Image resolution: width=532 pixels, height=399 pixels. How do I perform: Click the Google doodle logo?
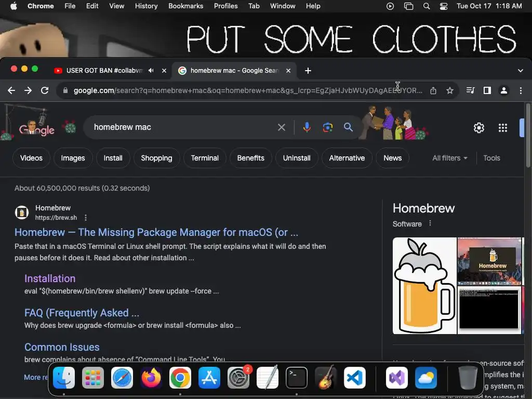click(37, 129)
